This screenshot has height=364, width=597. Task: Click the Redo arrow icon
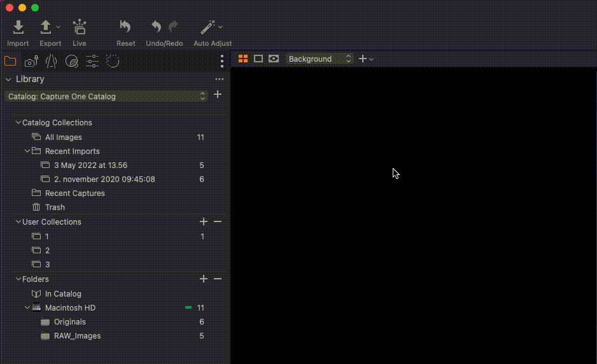pos(173,27)
